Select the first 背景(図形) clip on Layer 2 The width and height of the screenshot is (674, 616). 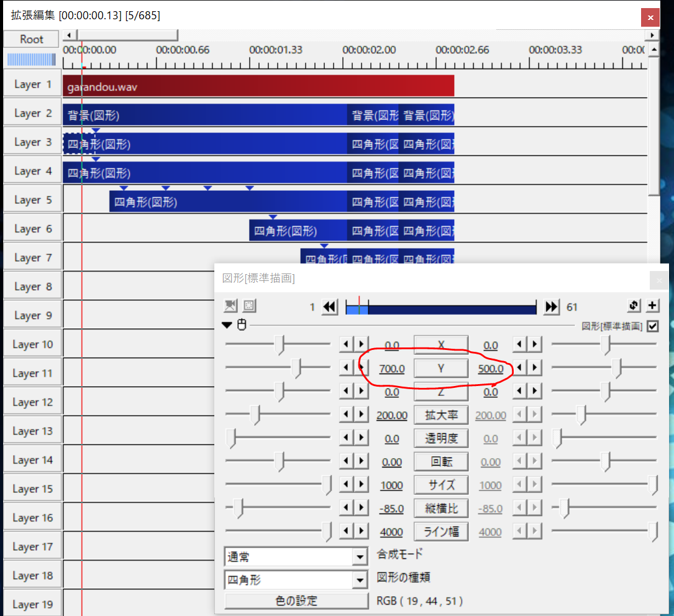tap(204, 115)
